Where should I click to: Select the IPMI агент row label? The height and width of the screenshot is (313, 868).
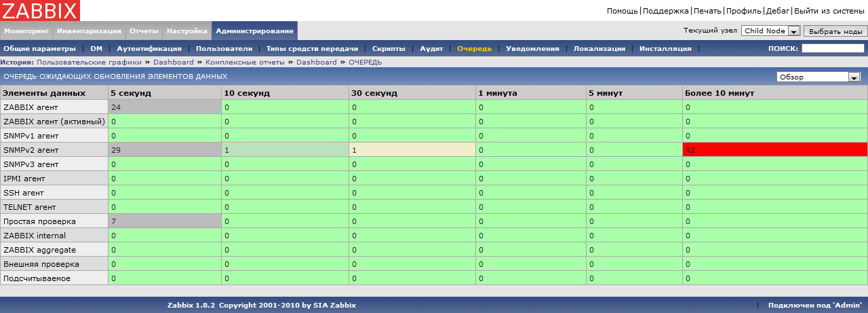[x=24, y=179]
